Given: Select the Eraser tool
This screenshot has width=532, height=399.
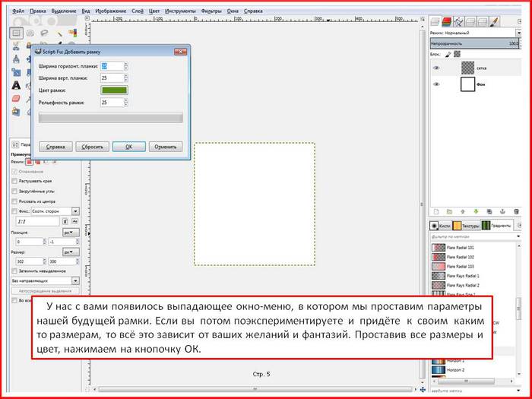Looking at the screenshot, I should [x=16, y=98].
